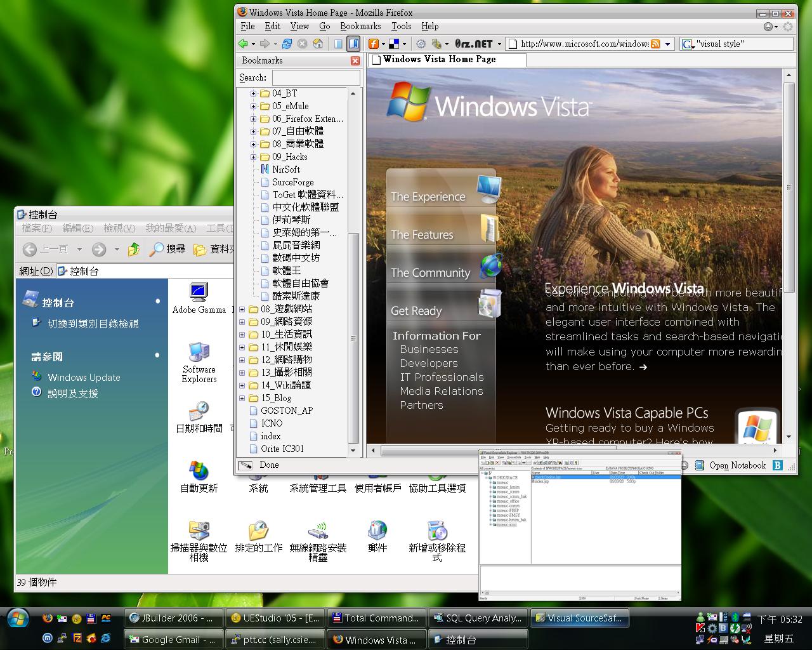This screenshot has width=812, height=650.
Task: Open the Edit menu in Firefox
Action: pyautogui.click(x=273, y=26)
